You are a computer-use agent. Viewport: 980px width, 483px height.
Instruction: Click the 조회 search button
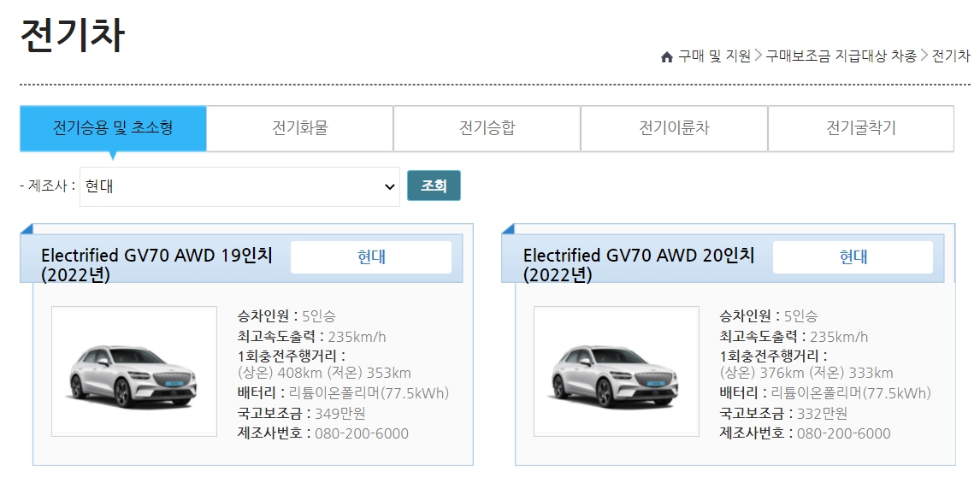tap(434, 186)
